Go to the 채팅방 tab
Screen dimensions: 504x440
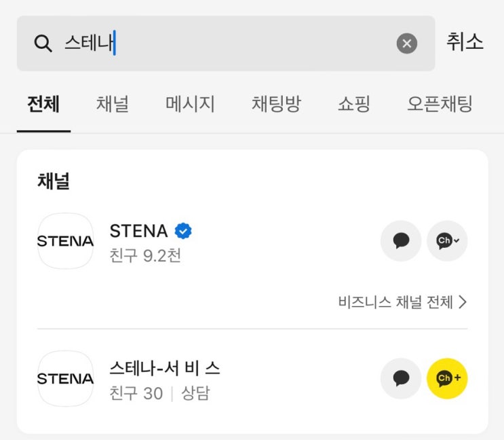click(x=276, y=104)
